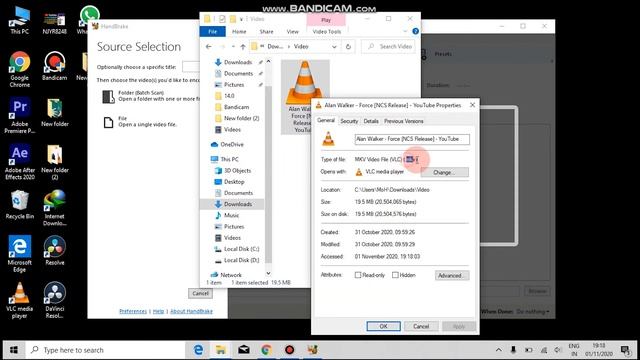The image size is (640, 360).
Task: Choose Folder (Batch Scan) in HandBrake
Action: pyautogui.click(x=151, y=96)
